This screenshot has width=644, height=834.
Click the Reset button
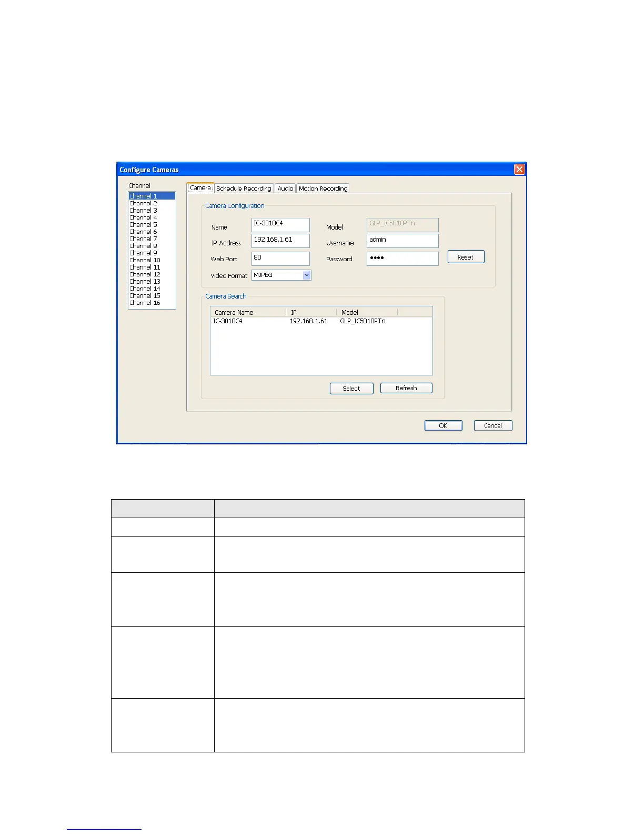pos(466,257)
